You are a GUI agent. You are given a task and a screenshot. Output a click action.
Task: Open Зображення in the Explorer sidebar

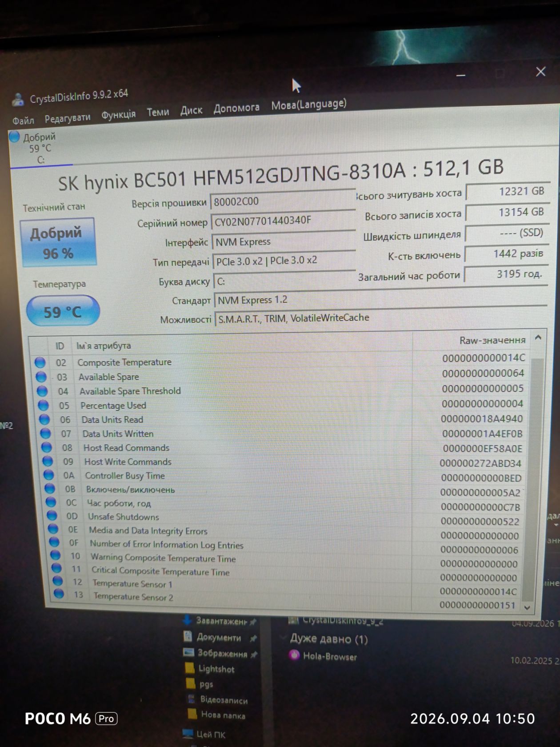coord(222,653)
